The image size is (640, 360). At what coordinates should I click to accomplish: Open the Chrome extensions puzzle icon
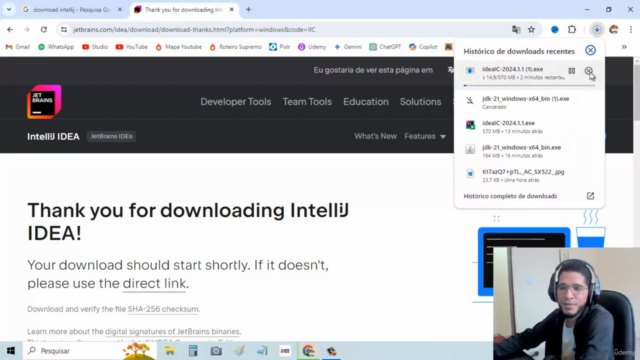pyautogui.click(x=572, y=29)
